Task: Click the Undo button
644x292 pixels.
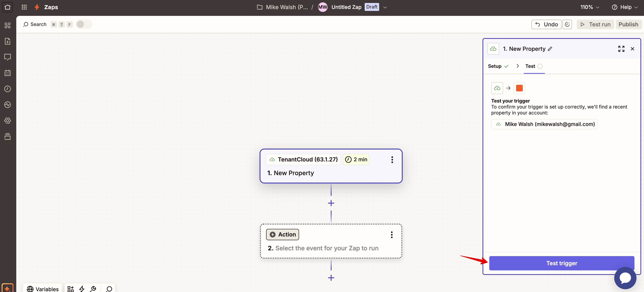Action: [546, 24]
